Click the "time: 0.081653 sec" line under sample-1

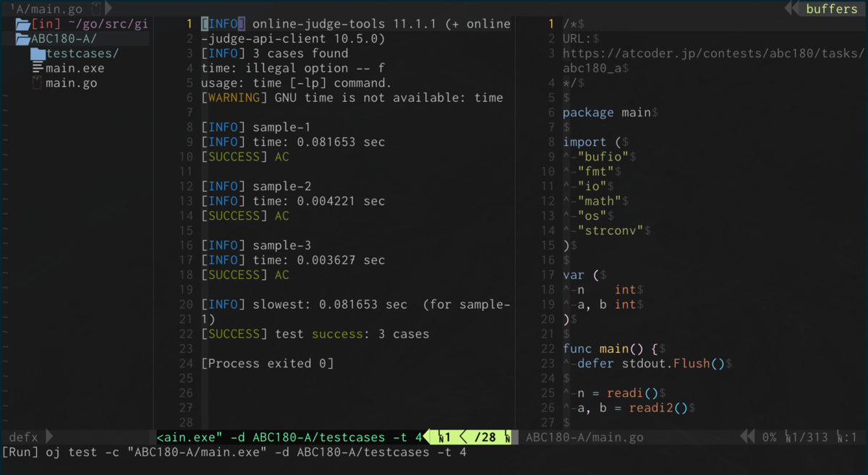point(293,142)
